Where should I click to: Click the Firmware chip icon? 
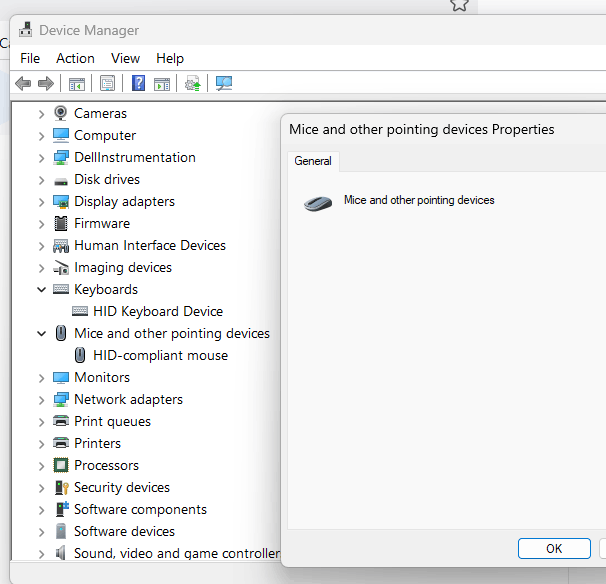coord(61,223)
